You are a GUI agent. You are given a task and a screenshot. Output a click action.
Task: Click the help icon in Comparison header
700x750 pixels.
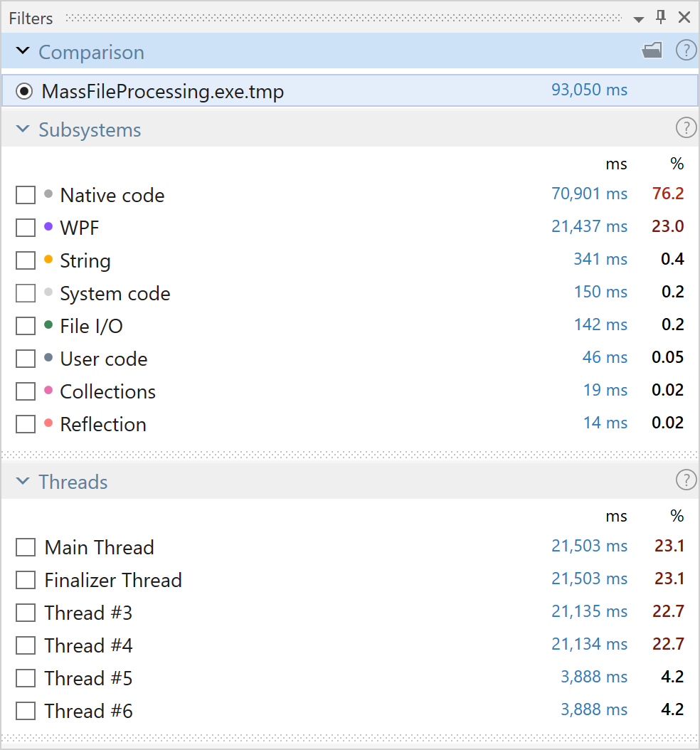click(x=685, y=51)
